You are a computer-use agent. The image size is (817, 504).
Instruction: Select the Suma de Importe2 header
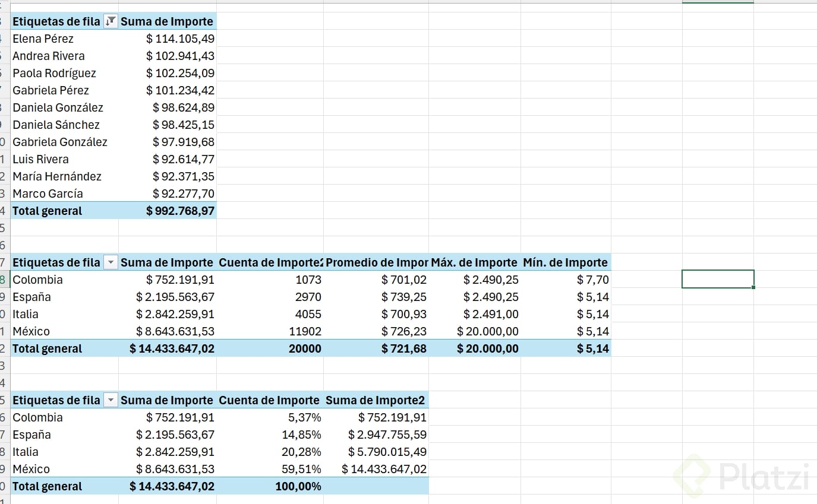tap(376, 400)
